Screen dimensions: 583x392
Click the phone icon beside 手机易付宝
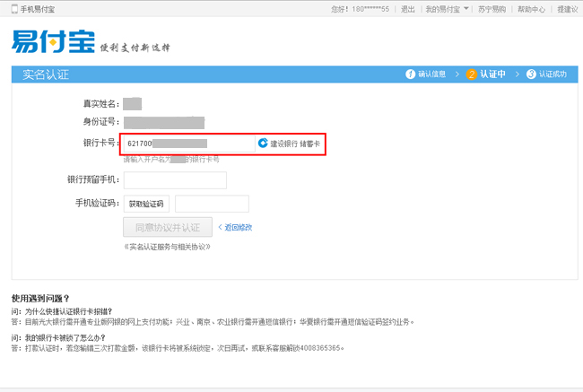pos(14,9)
